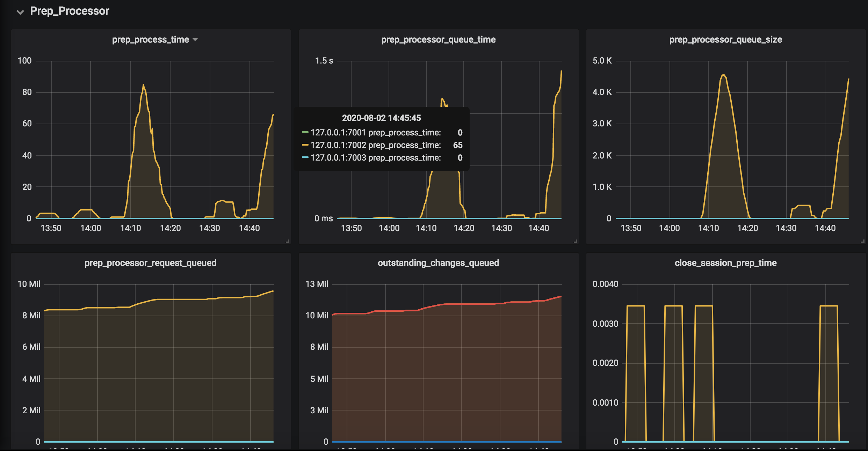Click resize handle of prep_processor_queue_time panel
This screenshot has height=451, width=868.
point(576,241)
